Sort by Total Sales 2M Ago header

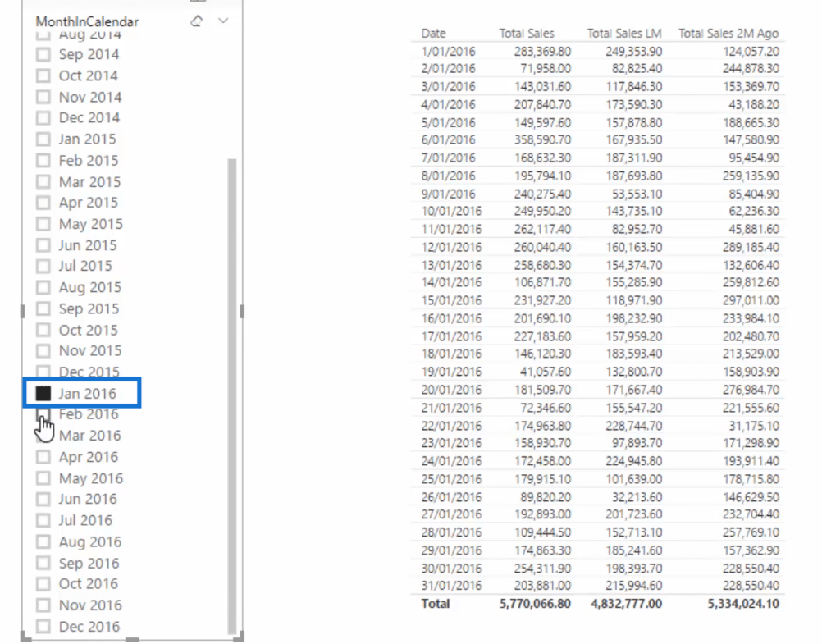tap(728, 34)
